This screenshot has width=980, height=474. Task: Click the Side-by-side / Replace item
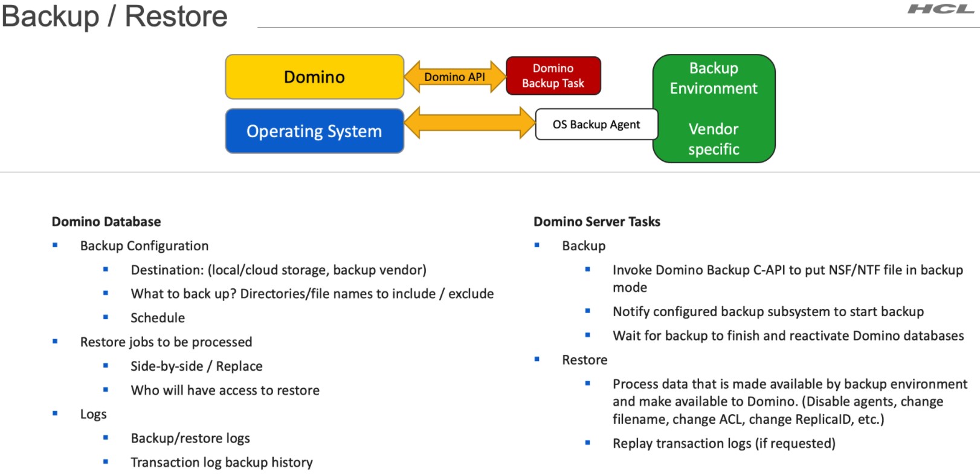point(196,366)
